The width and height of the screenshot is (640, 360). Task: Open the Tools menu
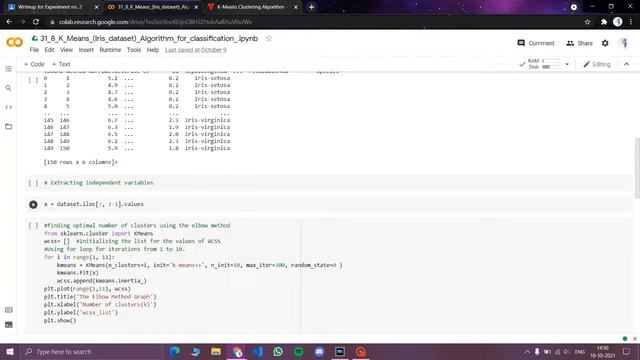pos(134,50)
